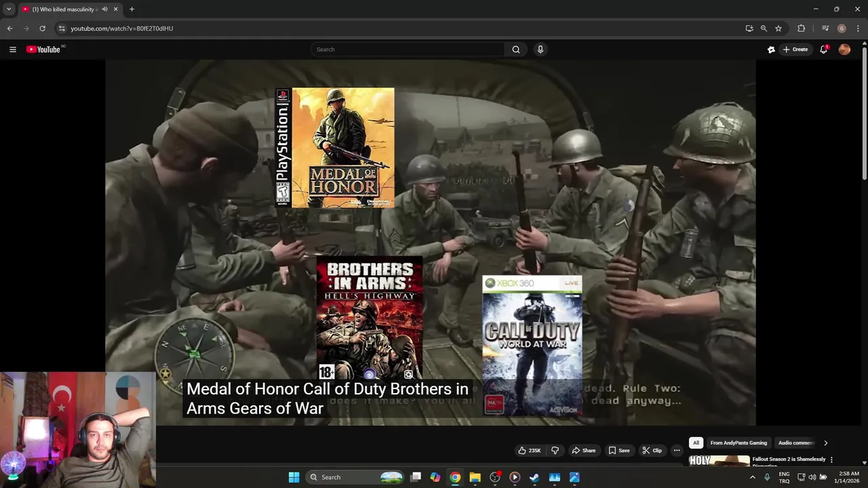Viewport: 868px width, 488px height.
Task: Like the video showing 235K
Action: tap(530, 450)
